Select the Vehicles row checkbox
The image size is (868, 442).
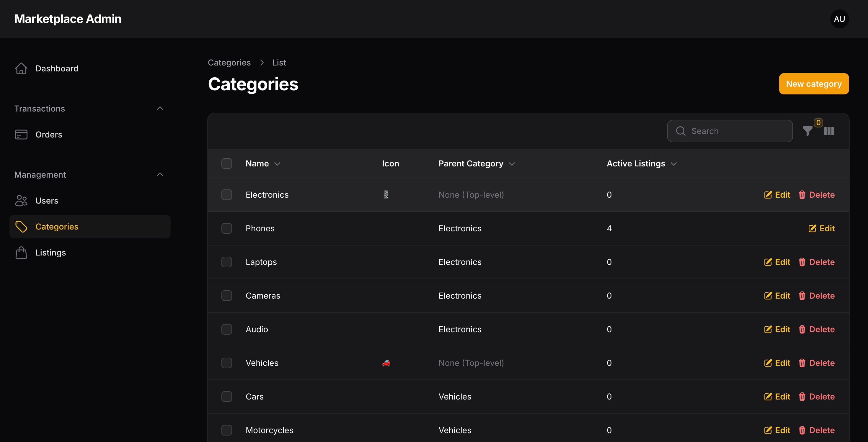pyautogui.click(x=227, y=363)
